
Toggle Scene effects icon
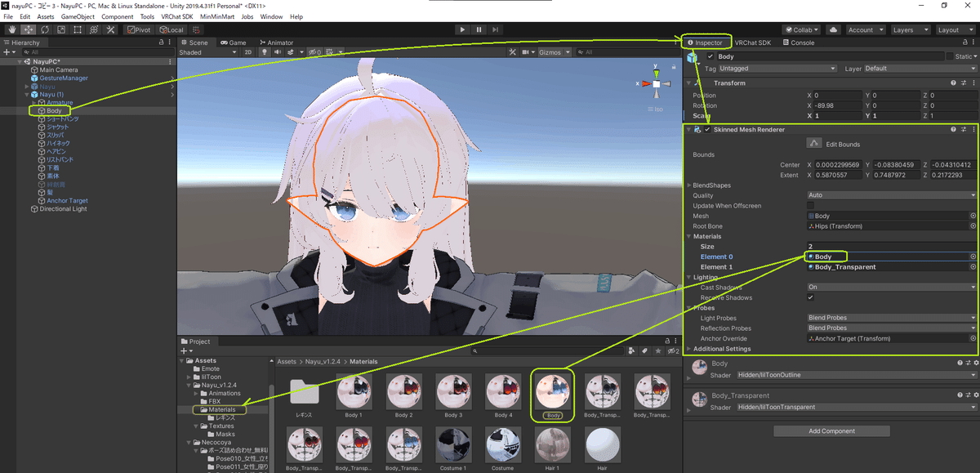[292, 52]
